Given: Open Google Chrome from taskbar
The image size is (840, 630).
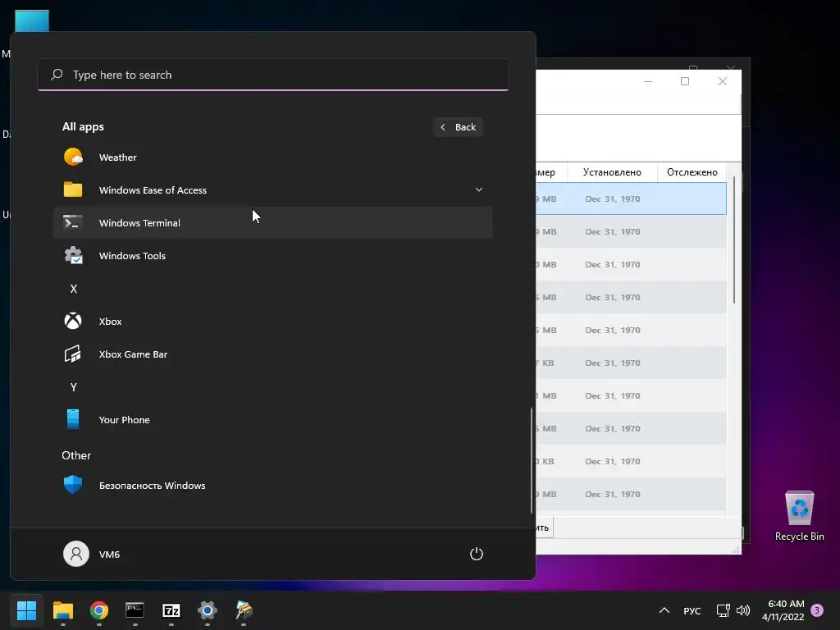Looking at the screenshot, I should [x=99, y=609].
